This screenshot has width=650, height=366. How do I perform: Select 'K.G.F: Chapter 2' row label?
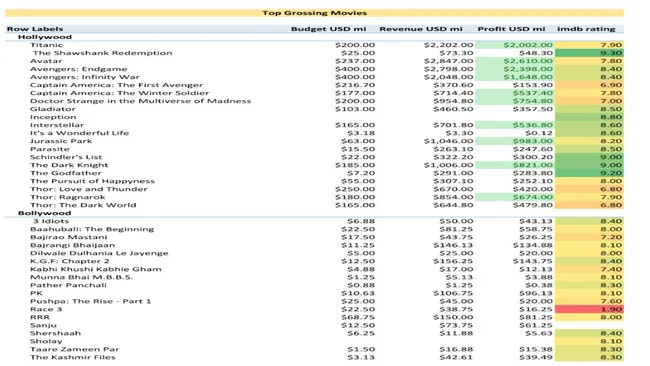(70, 261)
